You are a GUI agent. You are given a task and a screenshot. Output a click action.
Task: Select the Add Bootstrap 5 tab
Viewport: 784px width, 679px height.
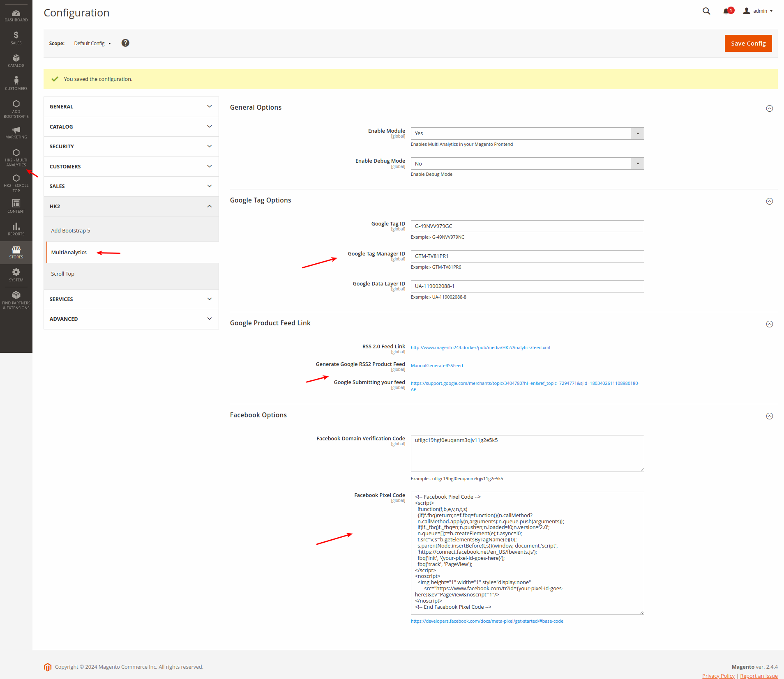pos(132,231)
